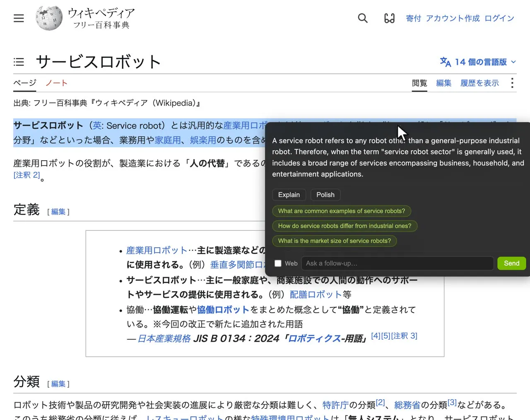The width and height of the screenshot is (530, 420).
Task: Select the 編集 tab in the page toolbar
Action: point(444,83)
